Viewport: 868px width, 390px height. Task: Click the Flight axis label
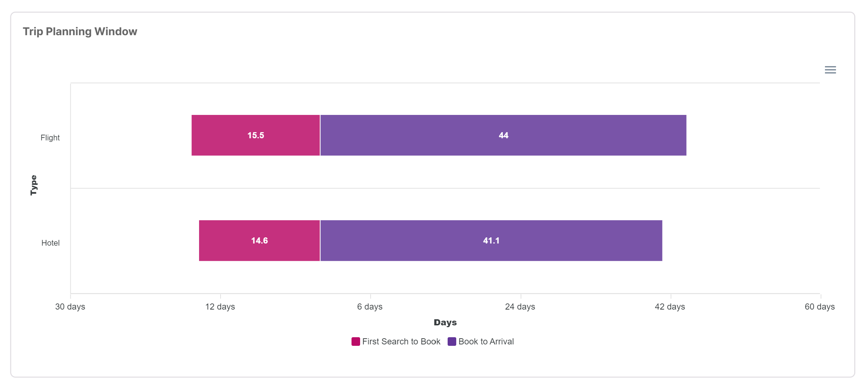pos(50,138)
